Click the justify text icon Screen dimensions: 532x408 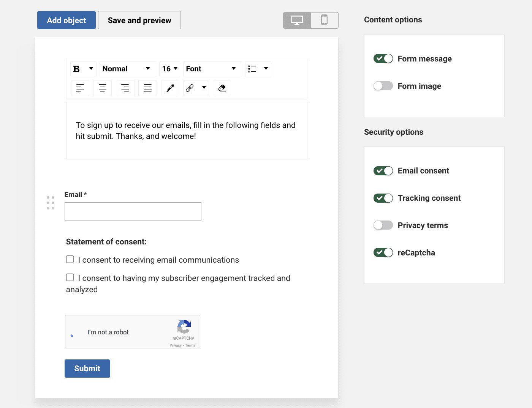[x=147, y=88]
